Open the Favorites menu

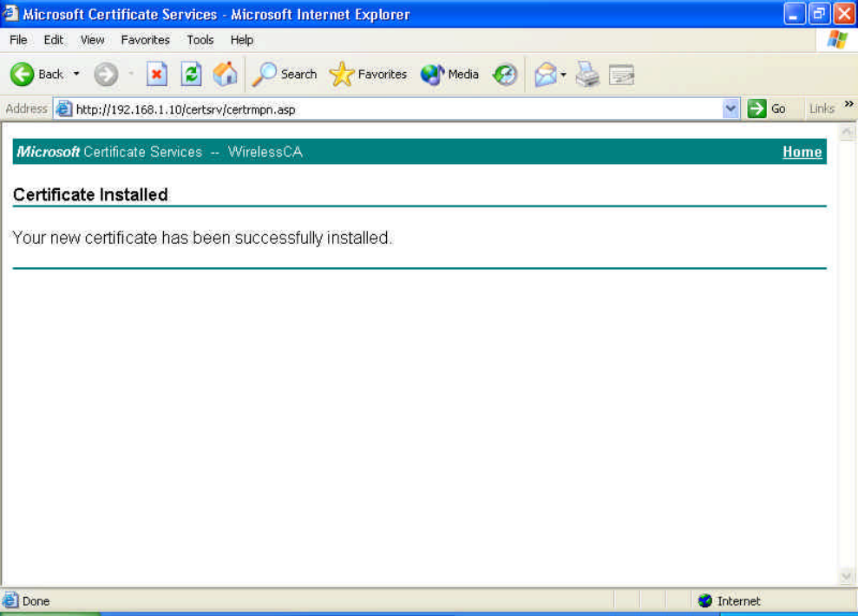[145, 40]
